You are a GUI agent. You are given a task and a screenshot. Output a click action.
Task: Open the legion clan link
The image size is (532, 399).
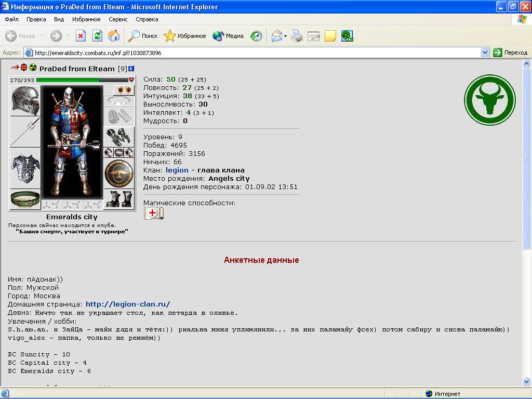point(177,170)
